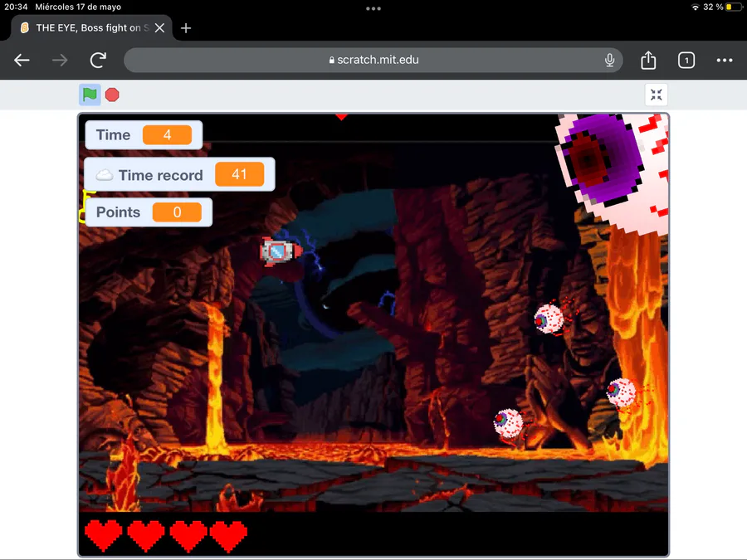Select the THE EYE, Boss fight tab
The image size is (747, 560).
[91, 28]
